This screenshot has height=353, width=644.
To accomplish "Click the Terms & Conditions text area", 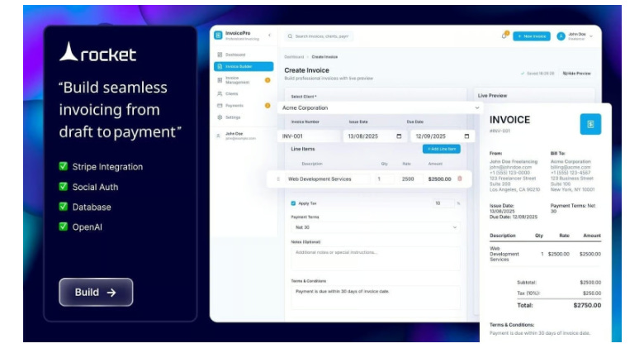I will pyautogui.click(x=376, y=297).
